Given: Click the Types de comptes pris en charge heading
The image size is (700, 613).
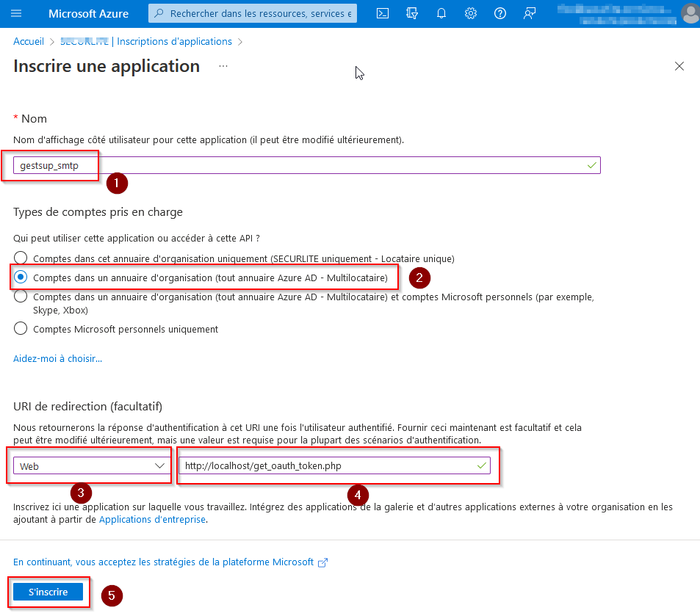Looking at the screenshot, I should (98, 212).
